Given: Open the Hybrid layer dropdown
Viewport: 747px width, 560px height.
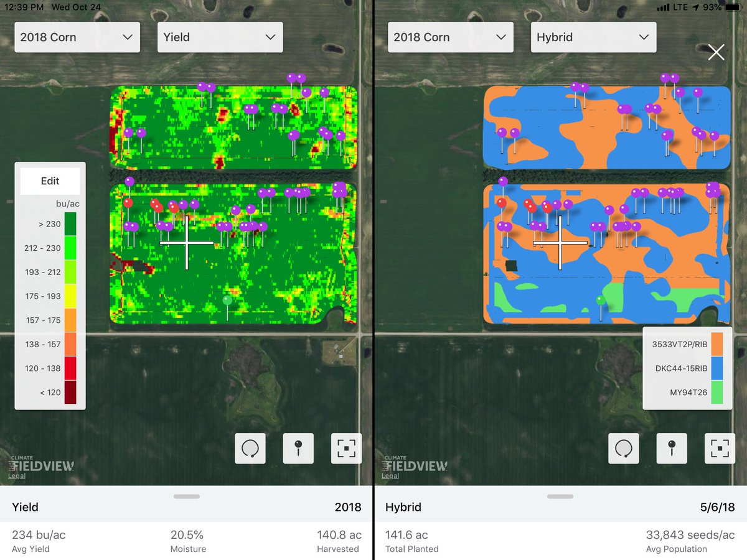Looking at the screenshot, I should click(x=593, y=37).
